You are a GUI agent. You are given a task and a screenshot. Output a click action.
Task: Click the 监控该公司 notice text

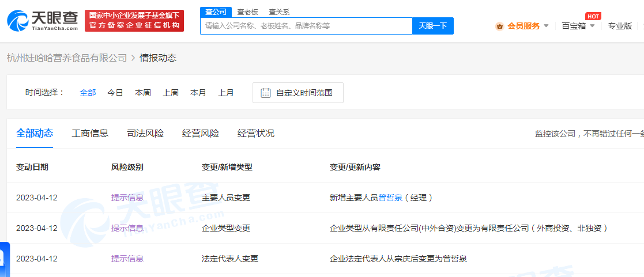[x=589, y=134]
